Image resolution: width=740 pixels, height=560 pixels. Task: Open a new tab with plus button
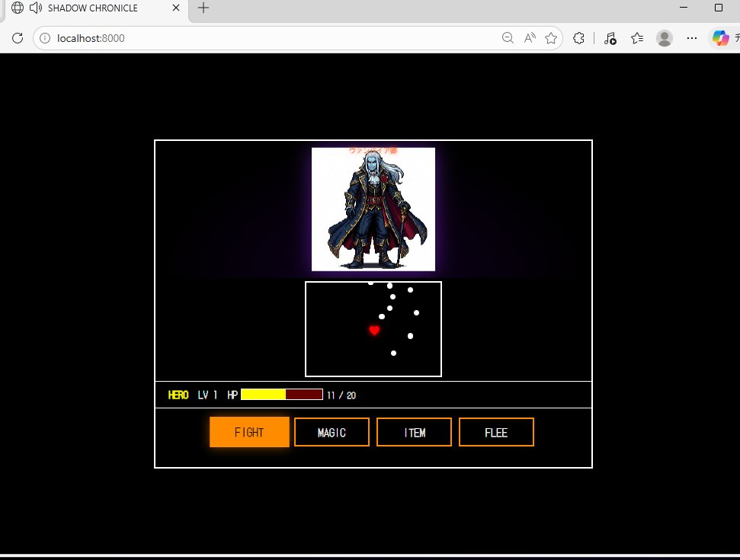click(x=203, y=8)
